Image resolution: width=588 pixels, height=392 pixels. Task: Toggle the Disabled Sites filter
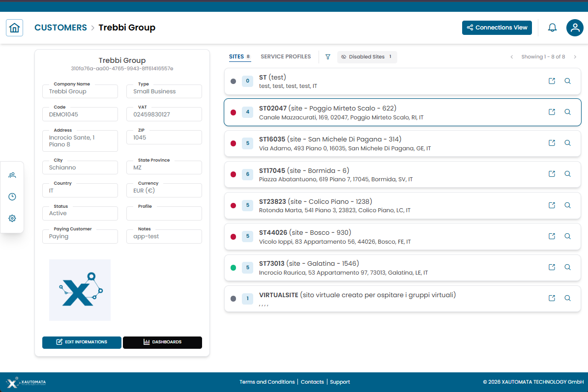pyautogui.click(x=367, y=57)
